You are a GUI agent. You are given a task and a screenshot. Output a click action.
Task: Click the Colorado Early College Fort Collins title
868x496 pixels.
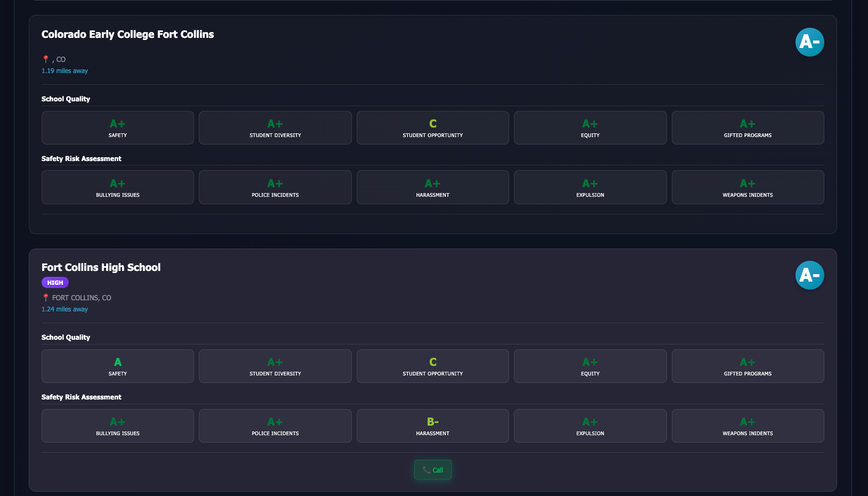tap(127, 35)
